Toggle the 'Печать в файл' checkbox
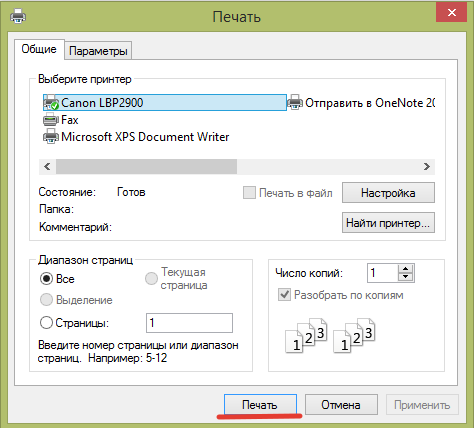The image size is (474, 428). click(249, 193)
